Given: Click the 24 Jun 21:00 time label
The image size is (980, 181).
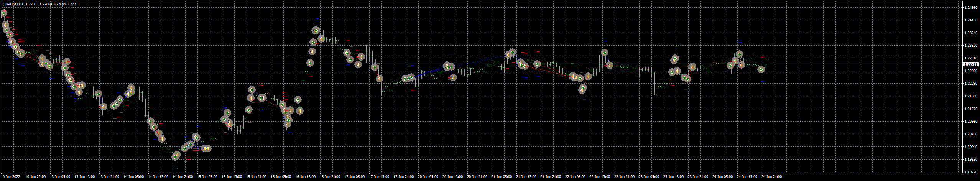Looking at the screenshot, I should (771, 177).
